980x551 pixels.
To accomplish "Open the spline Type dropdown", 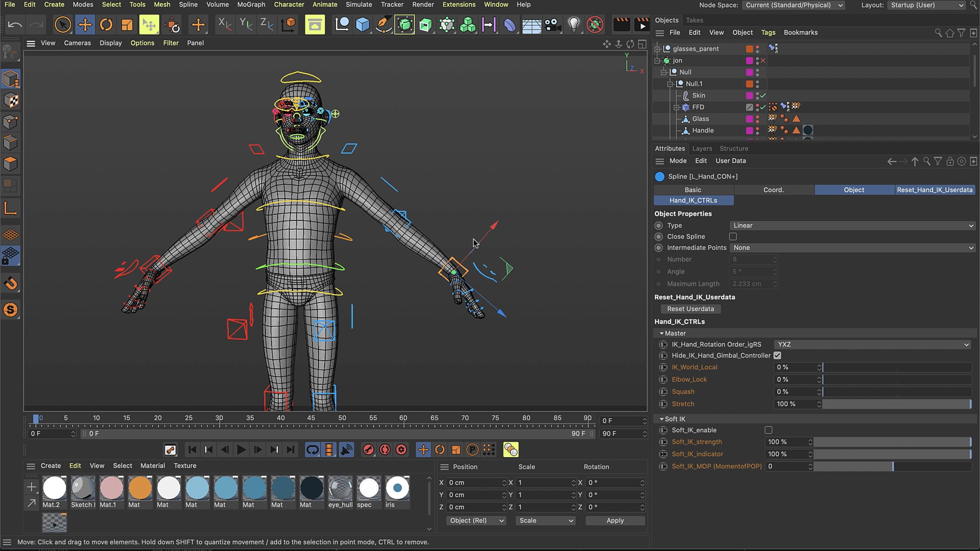I will coord(852,226).
